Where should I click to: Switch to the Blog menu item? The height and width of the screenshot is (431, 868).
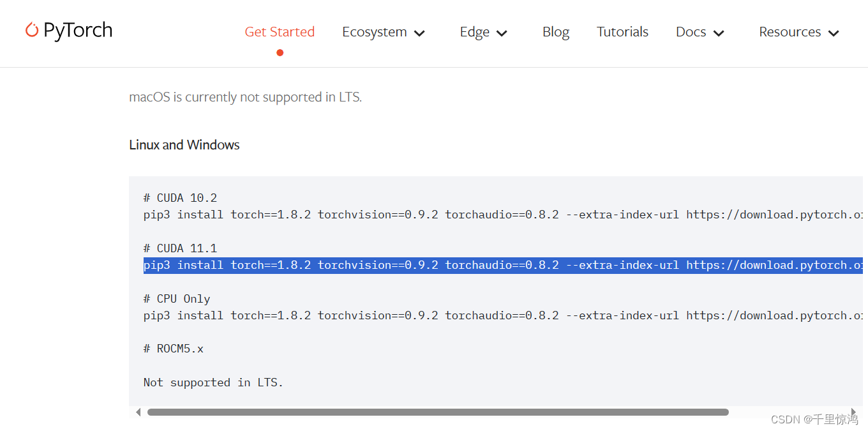tap(555, 31)
